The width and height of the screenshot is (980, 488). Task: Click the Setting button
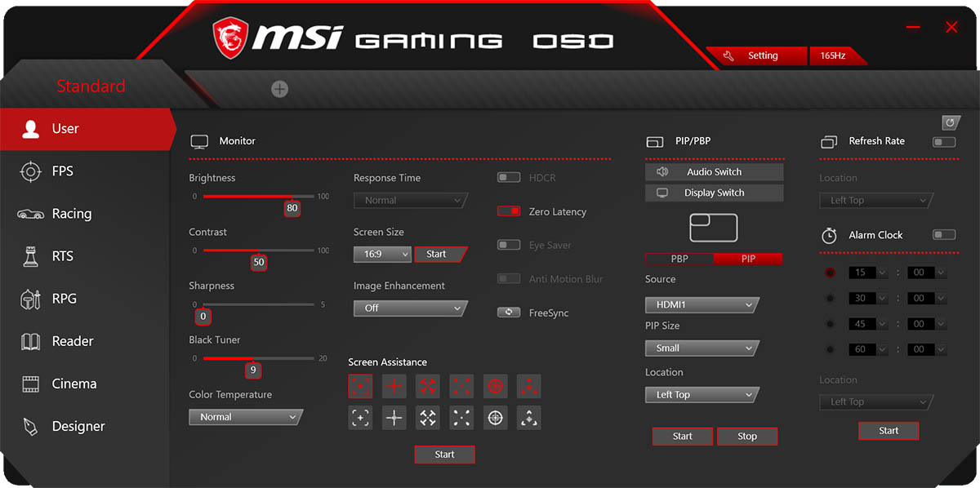(x=755, y=56)
